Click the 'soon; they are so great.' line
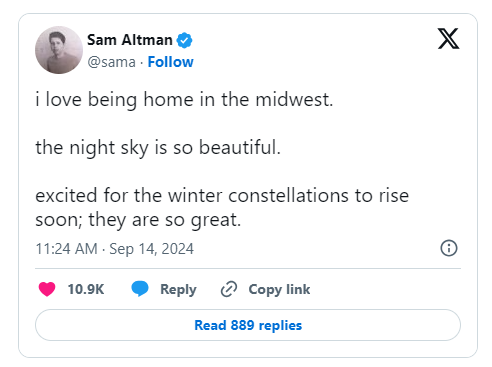 [138, 220]
